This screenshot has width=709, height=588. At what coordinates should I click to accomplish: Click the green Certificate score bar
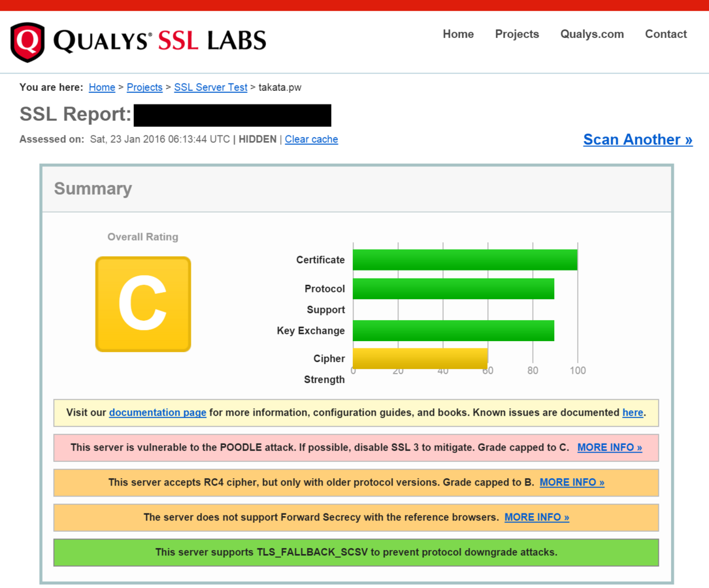(x=465, y=260)
